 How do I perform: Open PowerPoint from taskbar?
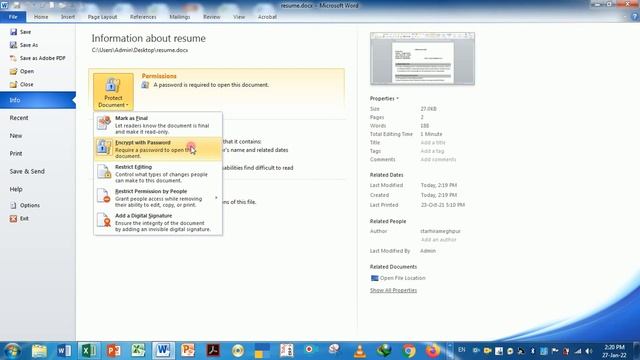tap(113, 351)
